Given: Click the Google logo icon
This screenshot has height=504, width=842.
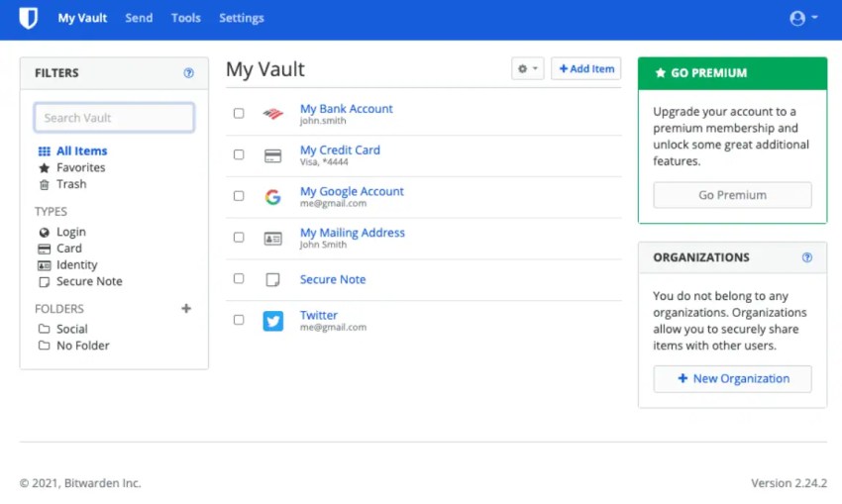Looking at the screenshot, I should [x=272, y=197].
